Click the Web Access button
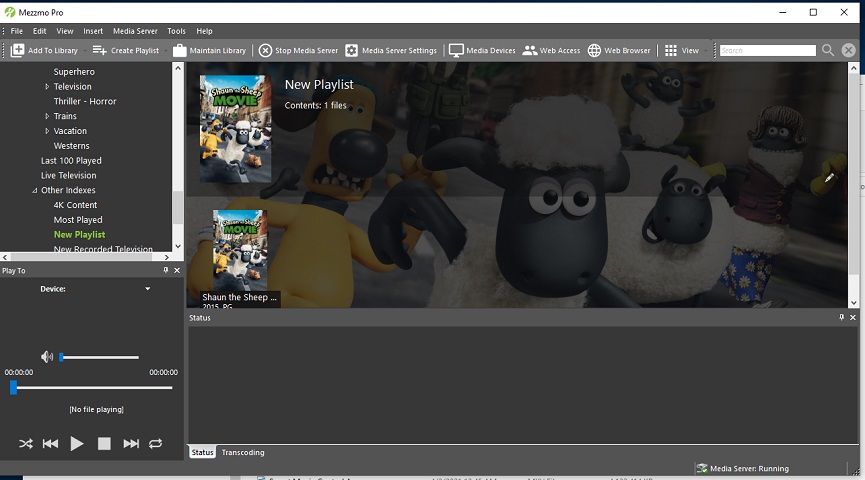 coord(551,50)
